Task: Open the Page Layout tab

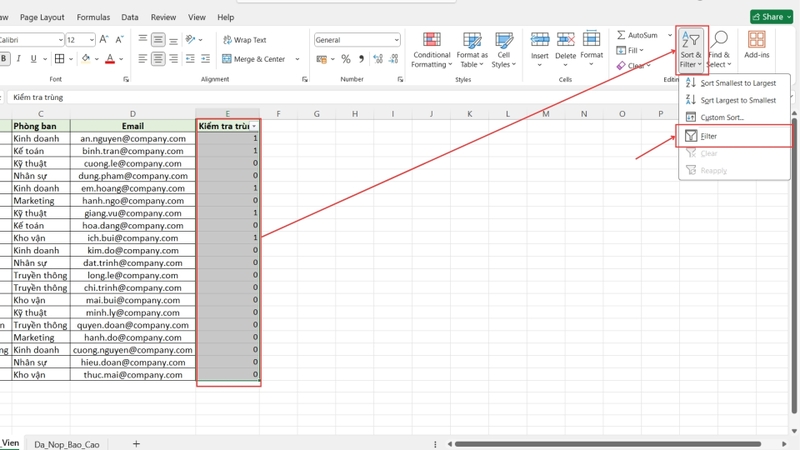Action: tap(42, 17)
